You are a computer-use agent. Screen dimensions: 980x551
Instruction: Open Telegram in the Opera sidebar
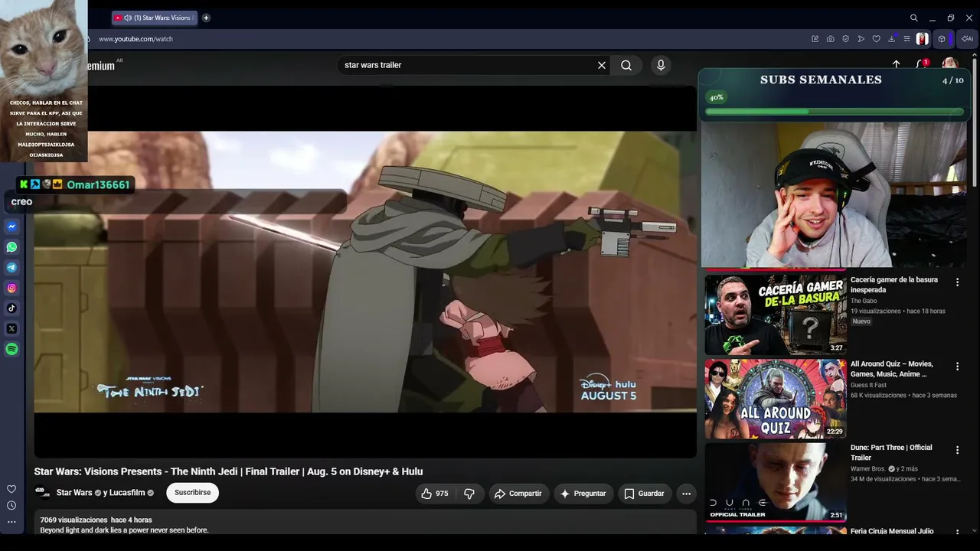(x=11, y=268)
